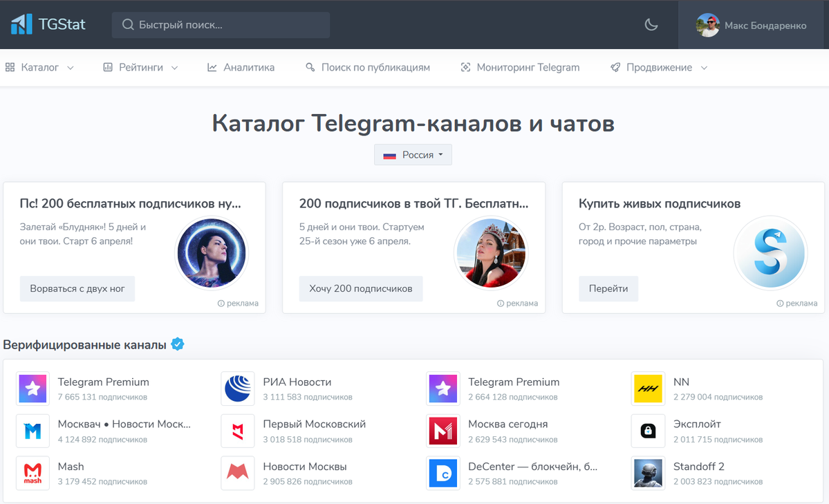Viewport: 829px width, 504px height.
Task: Open Мониторинг Telegram page
Action: 520,68
